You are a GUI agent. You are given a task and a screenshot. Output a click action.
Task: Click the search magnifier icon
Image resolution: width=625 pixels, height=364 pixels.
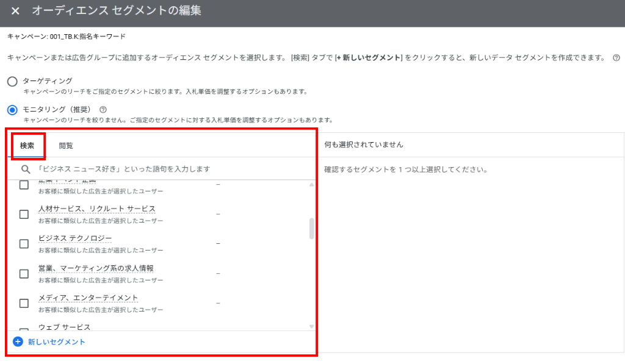pos(26,170)
